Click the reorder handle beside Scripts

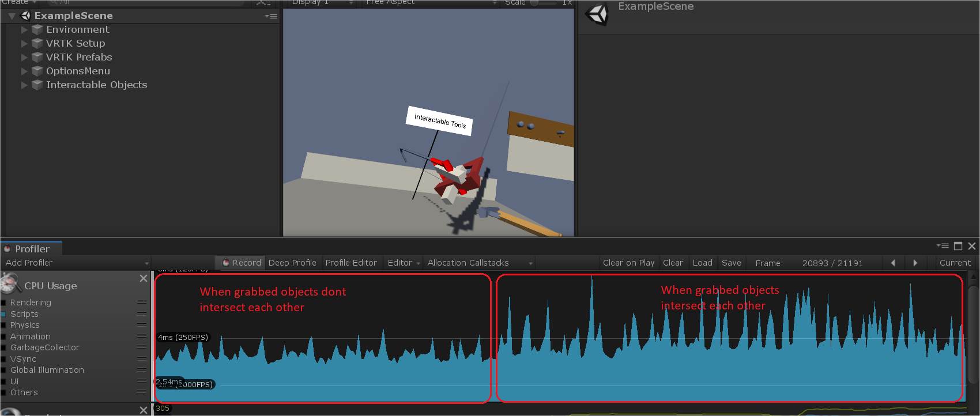tap(142, 314)
